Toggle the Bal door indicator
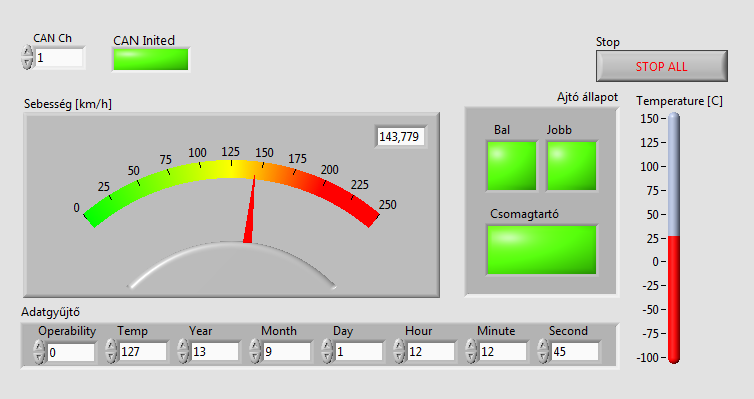 coord(512,166)
